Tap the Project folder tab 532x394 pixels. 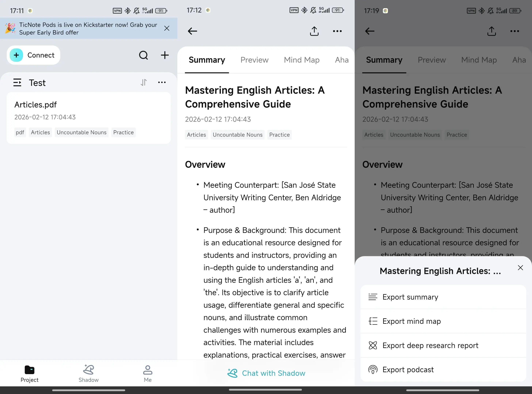click(29, 373)
